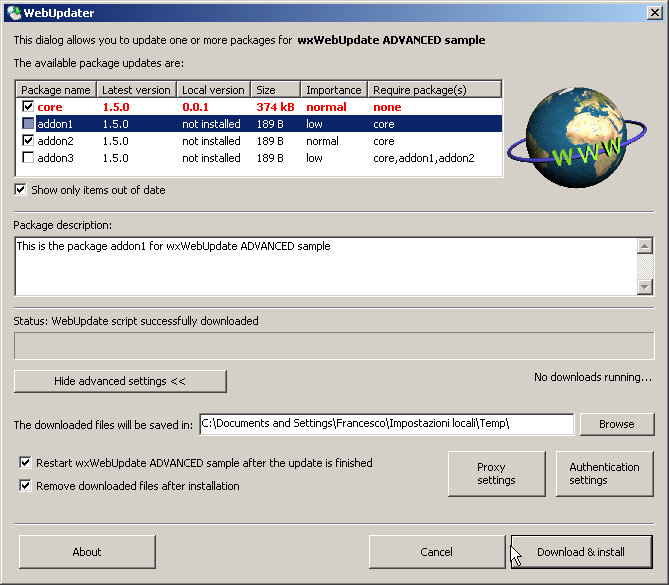Toggle Remove downloaded files after installation
The height and width of the screenshot is (585, 669).
point(25,486)
